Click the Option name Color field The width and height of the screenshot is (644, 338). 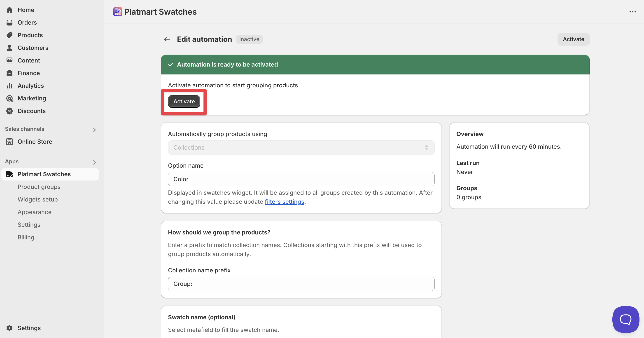tap(301, 179)
